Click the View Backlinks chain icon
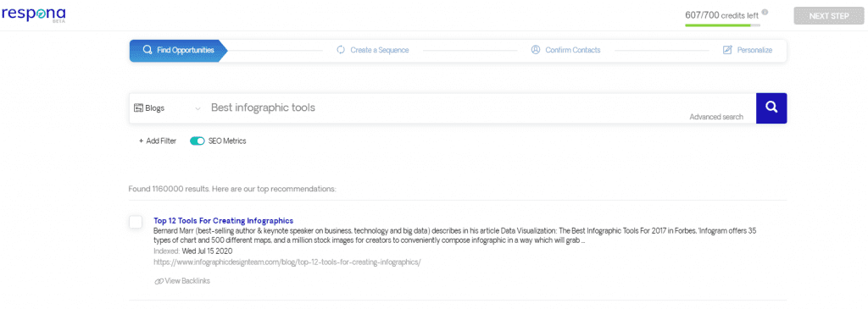 (159, 281)
